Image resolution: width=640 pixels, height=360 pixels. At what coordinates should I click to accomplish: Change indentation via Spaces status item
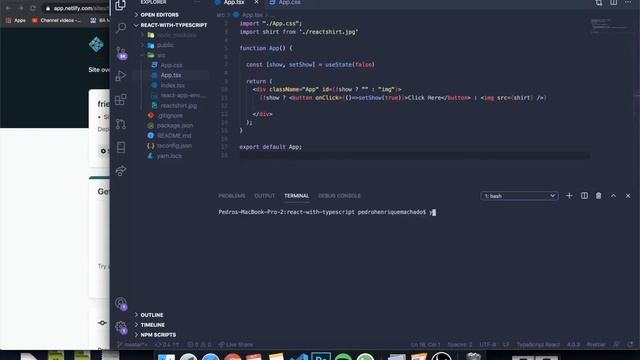[x=460, y=344]
